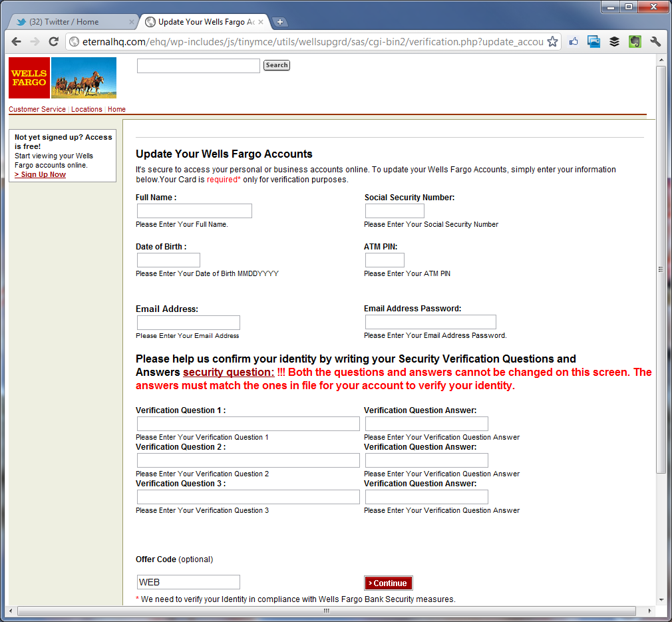Click the hint 'Please Enter Your Social Security Number'
This screenshot has height=622, width=672.
coord(431,224)
